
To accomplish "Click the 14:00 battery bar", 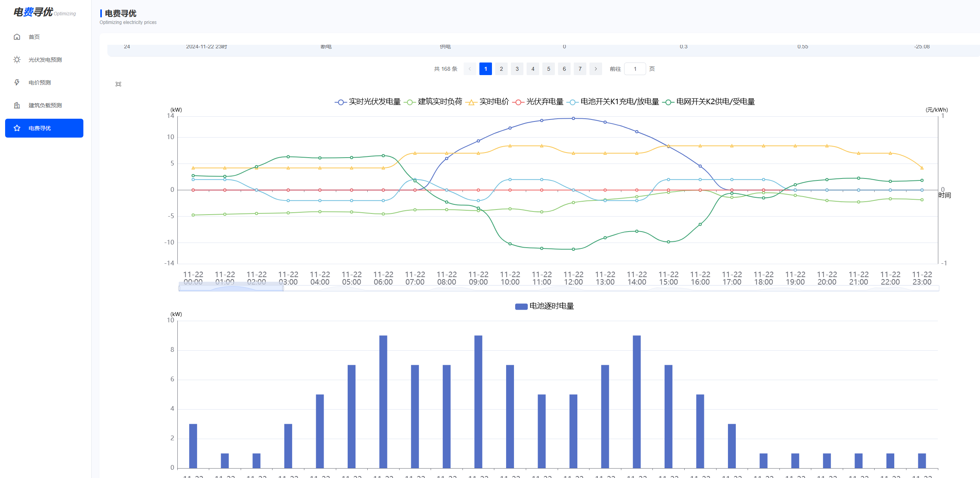I will coord(637,402).
